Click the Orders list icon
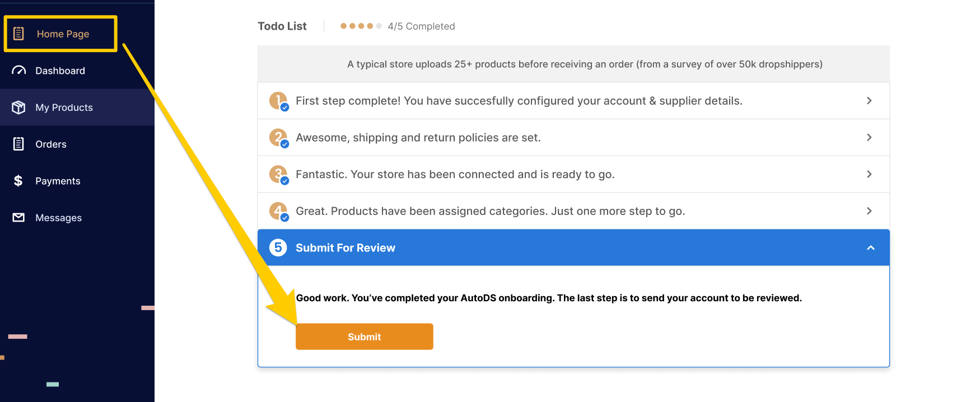The image size is (980, 402). (18, 144)
